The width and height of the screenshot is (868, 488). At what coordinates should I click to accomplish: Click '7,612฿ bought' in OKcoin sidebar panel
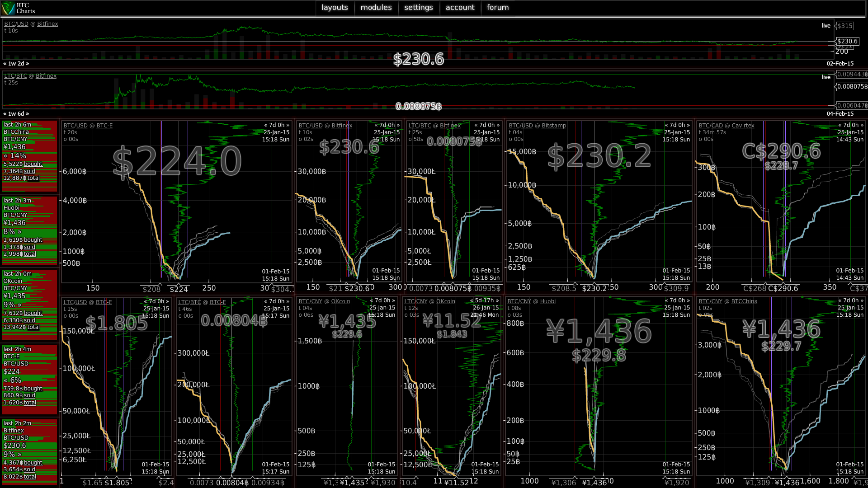[23, 313]
